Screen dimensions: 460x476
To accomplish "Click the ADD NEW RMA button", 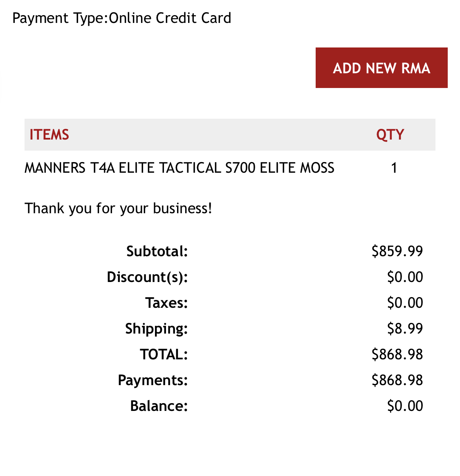I will 381,68.
